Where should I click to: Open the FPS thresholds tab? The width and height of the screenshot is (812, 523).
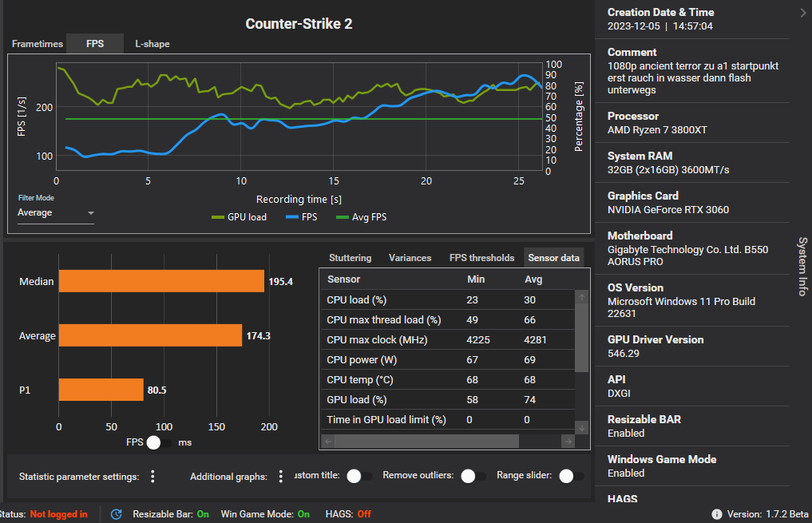point(481,258)
